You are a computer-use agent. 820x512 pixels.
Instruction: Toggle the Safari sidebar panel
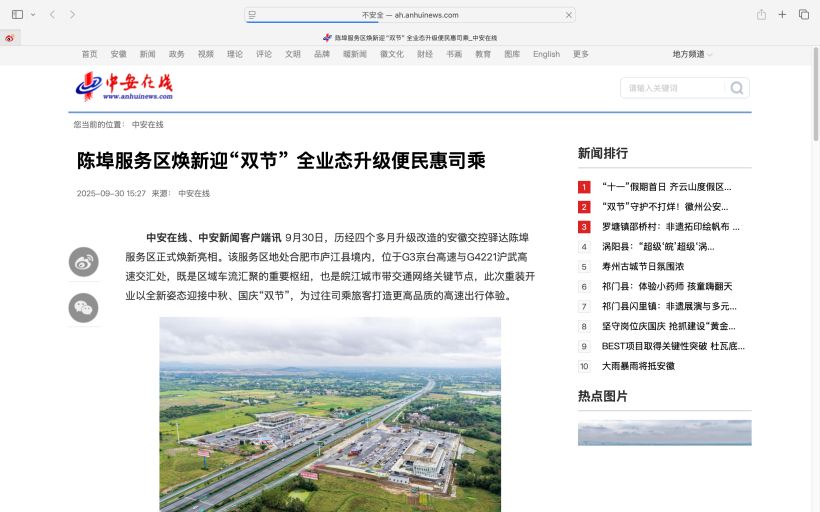point(17,15)
